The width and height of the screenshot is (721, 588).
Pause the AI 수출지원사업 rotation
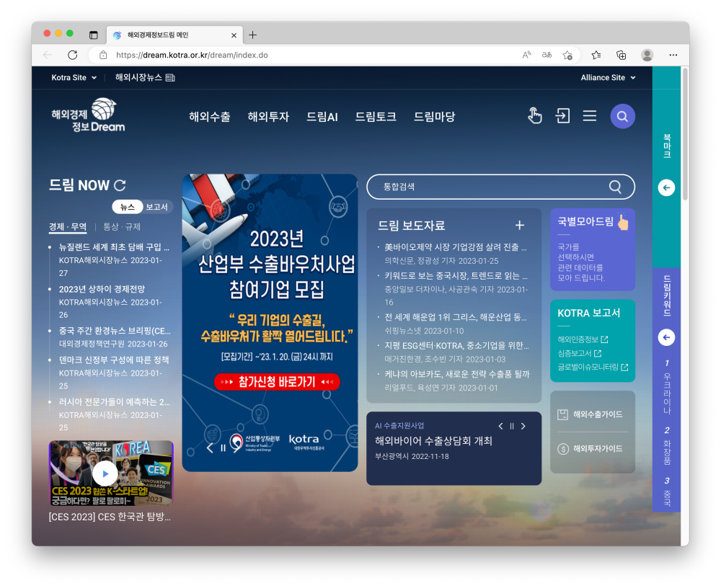(511, 426)
